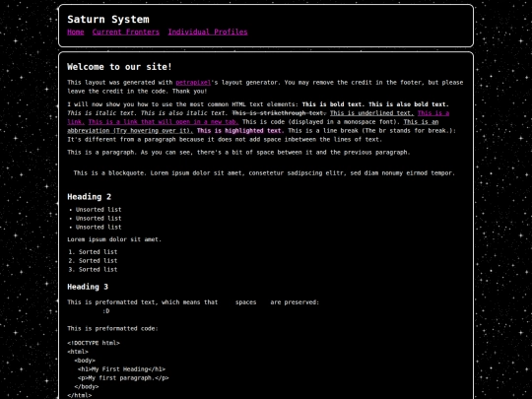Click the '<p>My first paragraph.</p>' code line
532x399 pixels.
123,378
